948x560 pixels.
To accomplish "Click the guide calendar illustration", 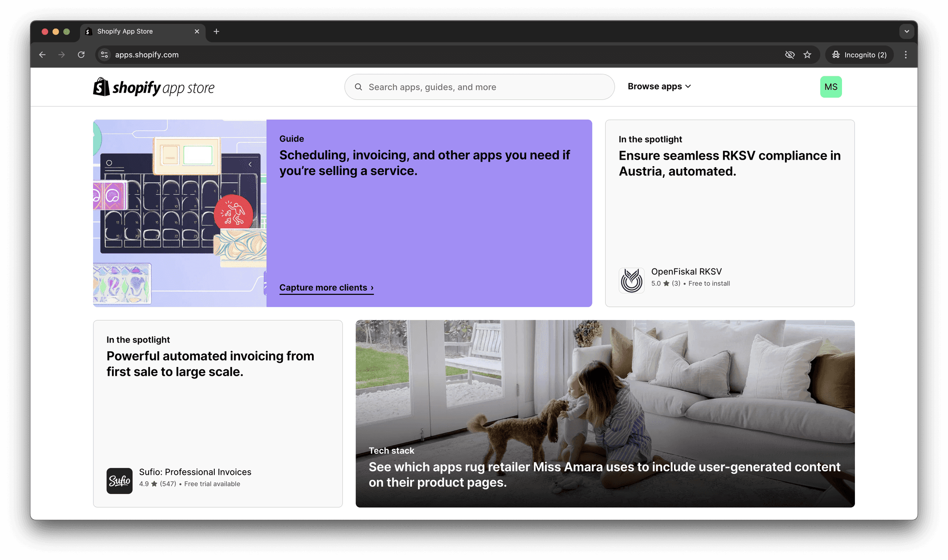I will pyautogui.click(x=180, y=213).
